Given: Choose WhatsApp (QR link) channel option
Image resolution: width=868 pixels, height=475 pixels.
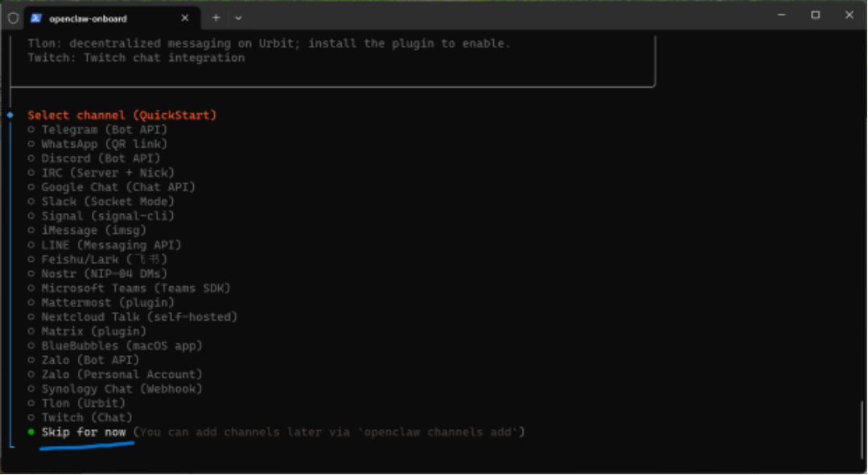Looking at the screenshot, I should (x=104, y=144).
